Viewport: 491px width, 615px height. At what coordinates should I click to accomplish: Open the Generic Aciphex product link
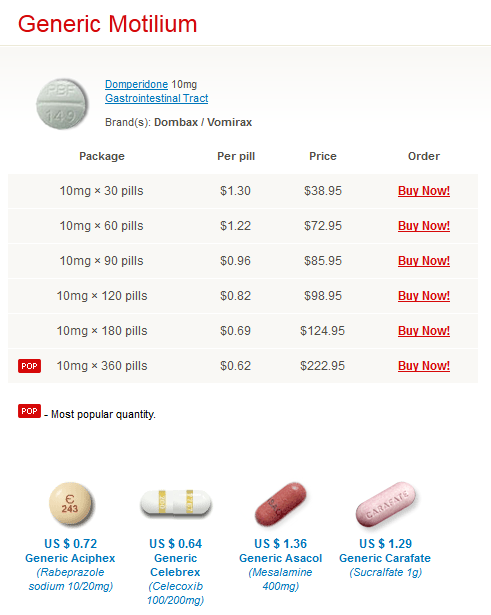point(70,558)
